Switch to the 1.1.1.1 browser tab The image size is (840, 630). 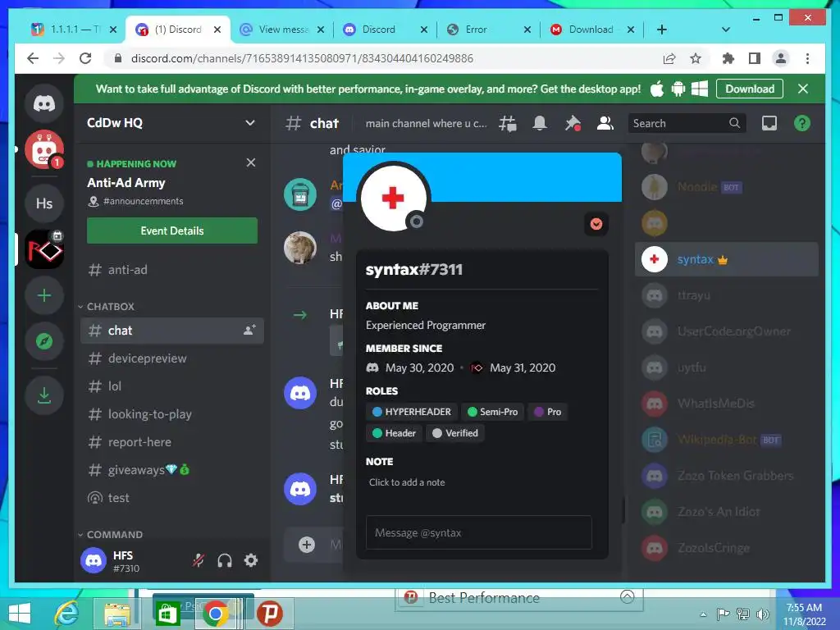[72, 30]
